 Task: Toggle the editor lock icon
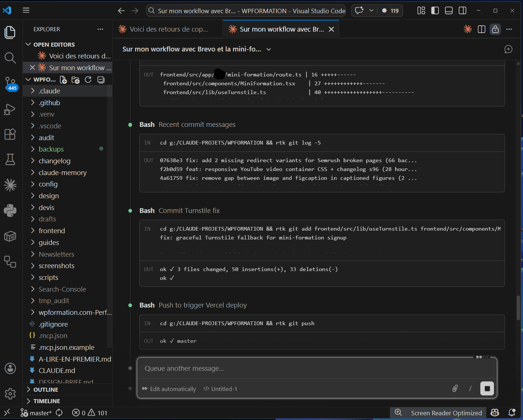click(495, 29)
